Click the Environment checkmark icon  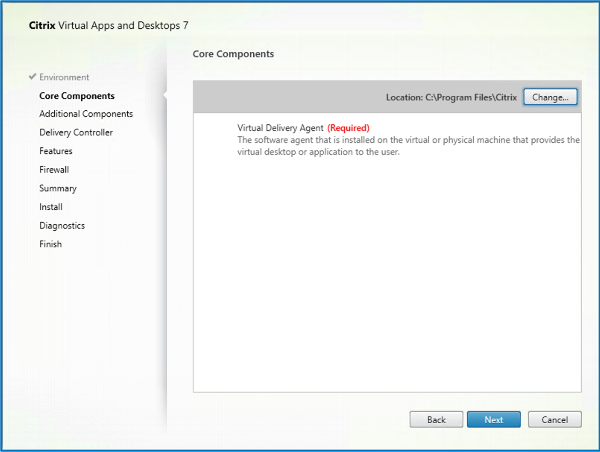coord(33,77)
